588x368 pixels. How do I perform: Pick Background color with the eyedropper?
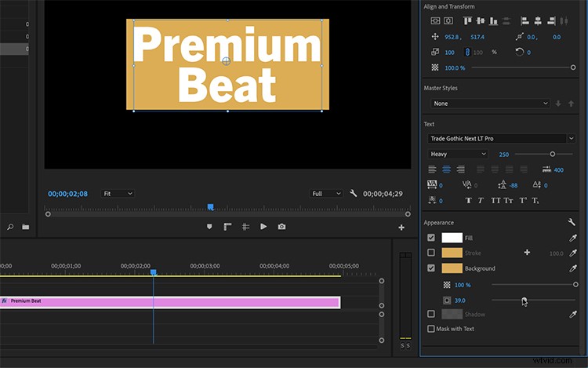(x=572, y=268)
